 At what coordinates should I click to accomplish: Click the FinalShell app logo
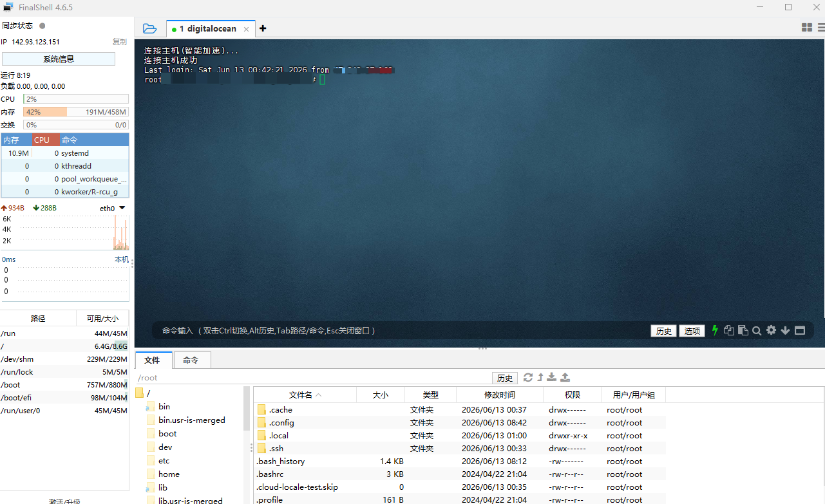point(8,7)
